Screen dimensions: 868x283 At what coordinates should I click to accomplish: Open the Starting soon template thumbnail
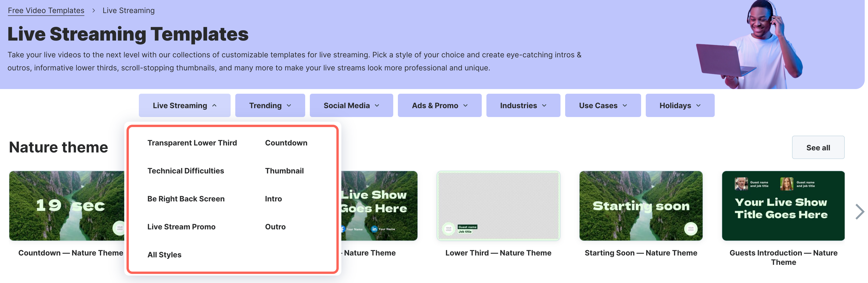641,206
